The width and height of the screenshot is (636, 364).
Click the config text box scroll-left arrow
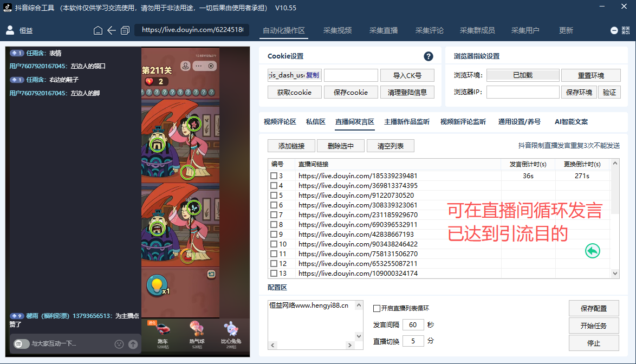click(x=272, y=346)
